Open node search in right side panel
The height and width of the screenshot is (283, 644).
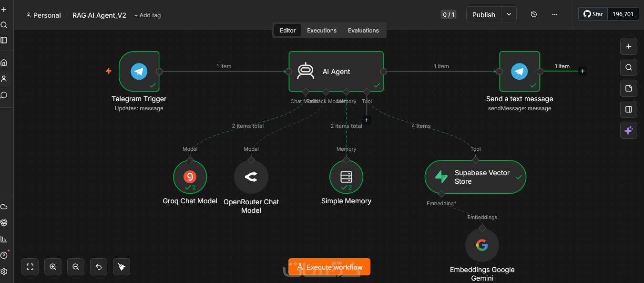point(629,67)
